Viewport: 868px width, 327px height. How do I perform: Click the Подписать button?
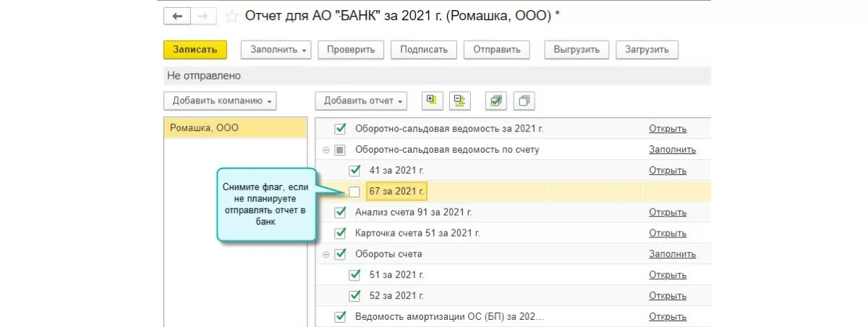click(424, 50)
